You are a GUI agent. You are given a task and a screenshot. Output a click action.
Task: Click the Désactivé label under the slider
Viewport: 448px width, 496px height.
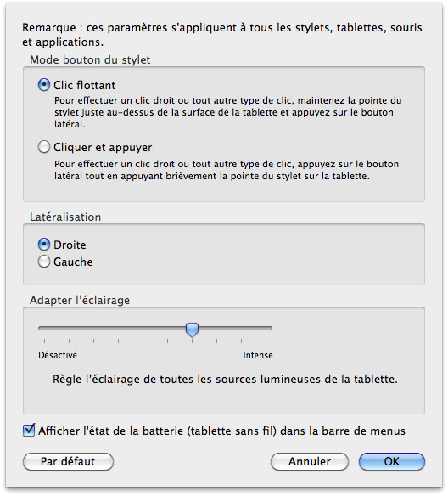click(x=58, y=355)
